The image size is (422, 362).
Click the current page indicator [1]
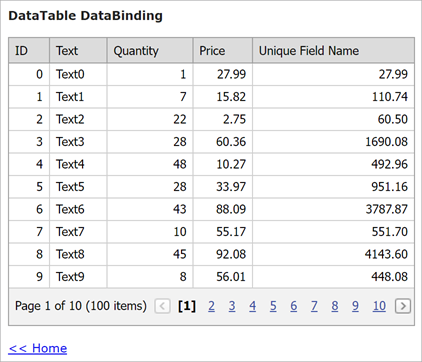(187, 306)
